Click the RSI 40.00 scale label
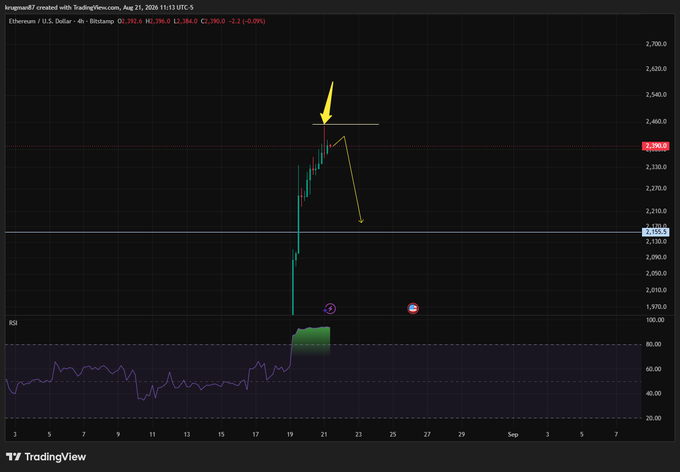The width and height of the screenshot is (680, 472). tap(654, 393)
